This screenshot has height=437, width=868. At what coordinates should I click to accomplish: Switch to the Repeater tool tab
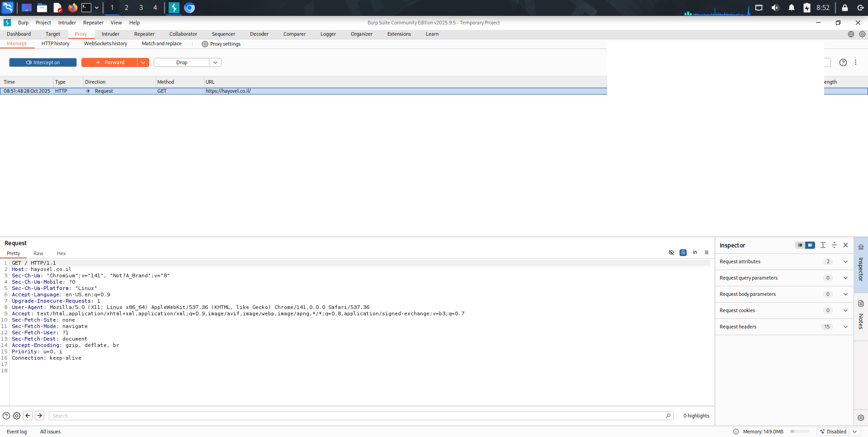tap(144, 34)
